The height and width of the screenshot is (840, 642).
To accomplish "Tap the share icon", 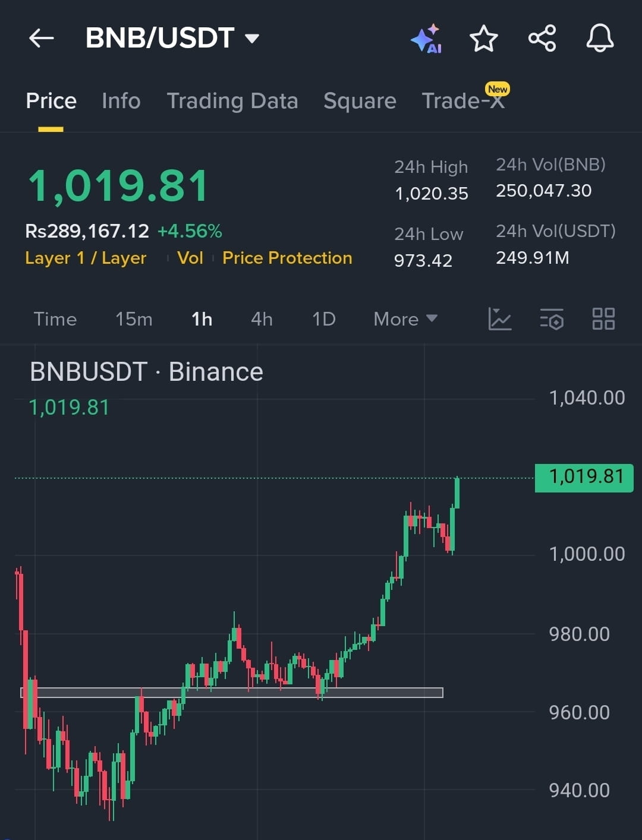I will (x=542, y=39).
